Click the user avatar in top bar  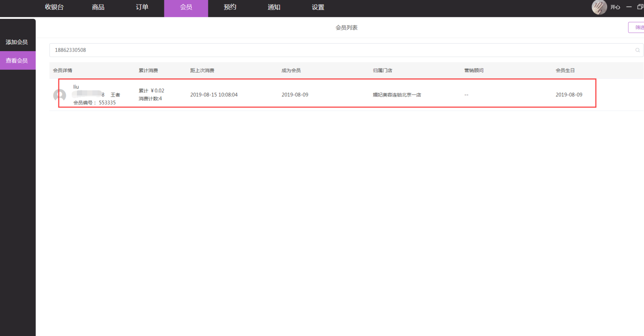[x=599, y=7]
